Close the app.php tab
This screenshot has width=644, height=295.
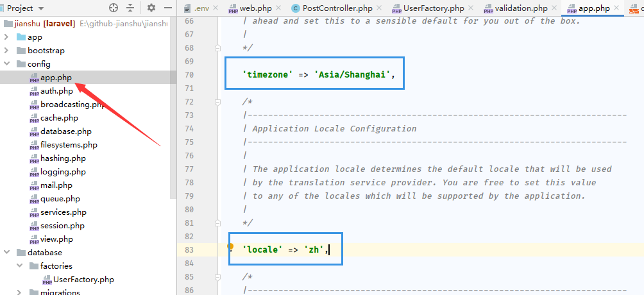[x=617, y=8]
